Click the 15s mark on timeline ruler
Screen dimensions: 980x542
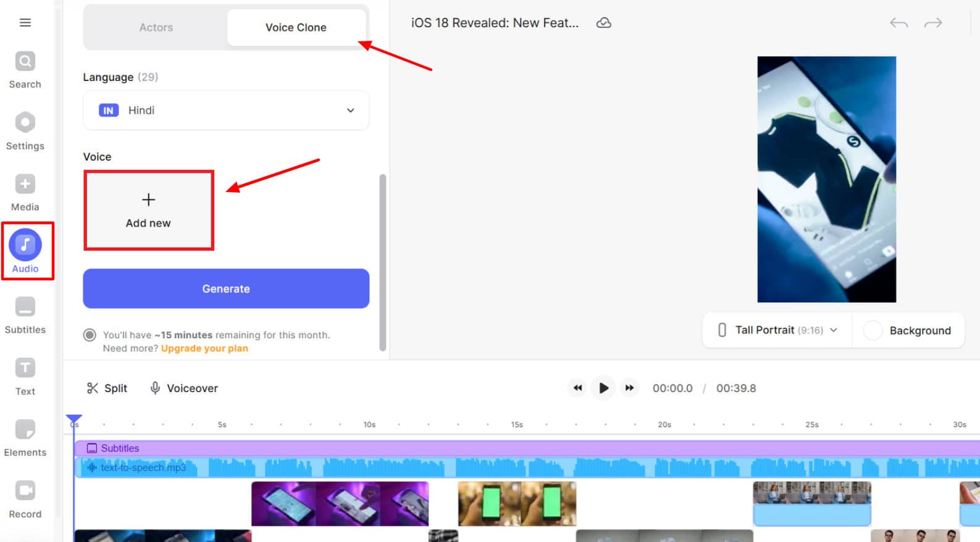517,425
